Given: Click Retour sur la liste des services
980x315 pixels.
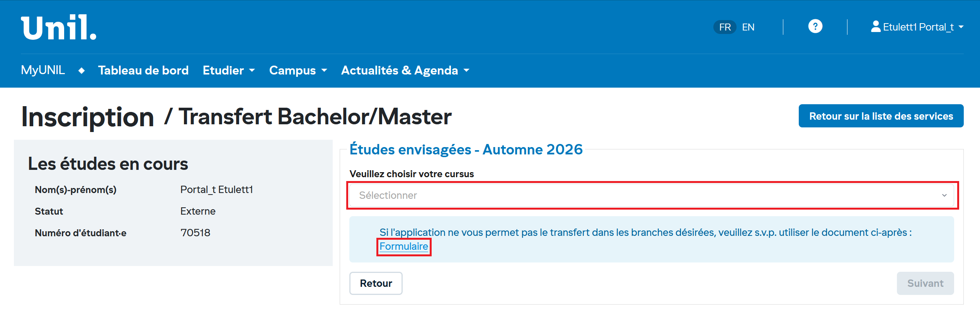Looking at the screenshot, I should pyautogui.click(x=881, y=116).
